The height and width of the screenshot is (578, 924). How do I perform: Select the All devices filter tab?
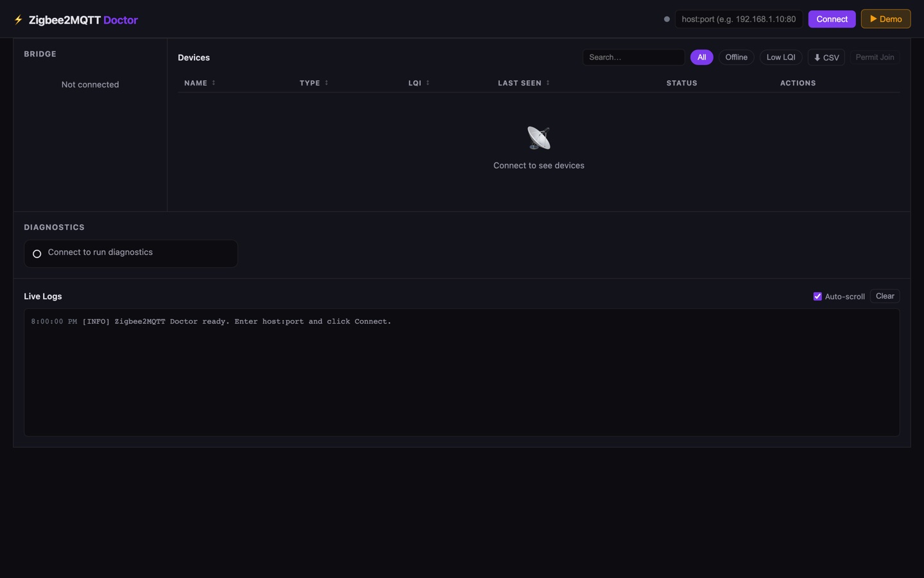pyautogui.click(x=701, y=57)
